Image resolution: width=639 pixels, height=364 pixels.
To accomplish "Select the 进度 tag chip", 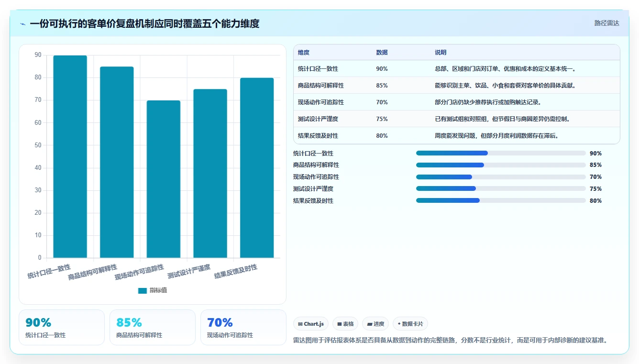I will point(375,324).
